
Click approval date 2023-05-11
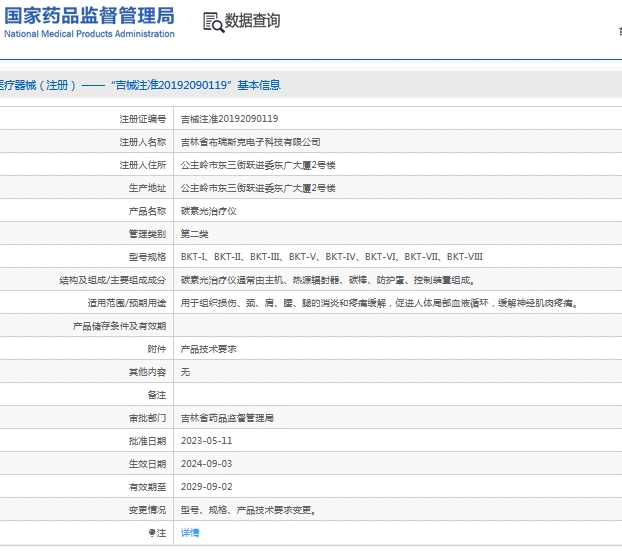click(207, 441)
